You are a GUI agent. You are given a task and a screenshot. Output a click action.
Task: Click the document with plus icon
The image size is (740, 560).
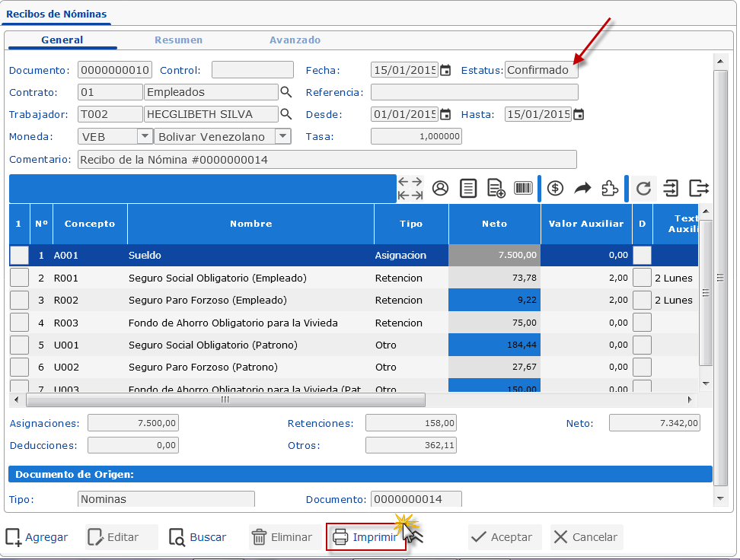[496, 189]
